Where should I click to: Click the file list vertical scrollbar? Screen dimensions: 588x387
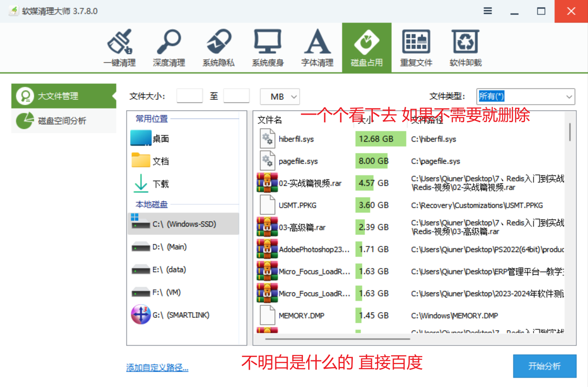click(570, 132)
